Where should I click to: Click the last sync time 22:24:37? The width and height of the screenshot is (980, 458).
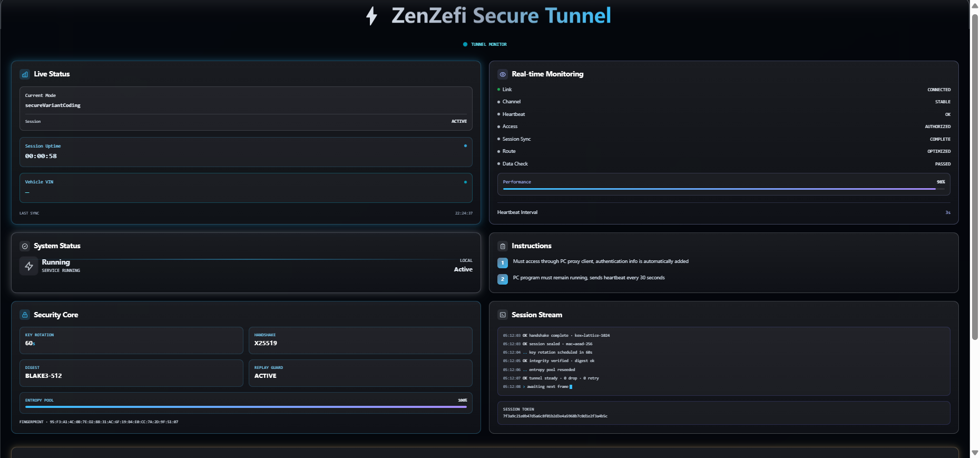464,213
